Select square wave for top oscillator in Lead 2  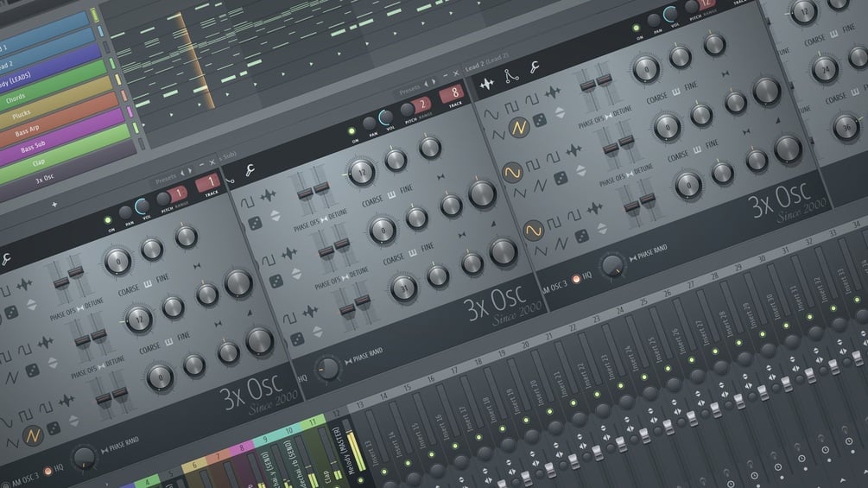[511, 106]
